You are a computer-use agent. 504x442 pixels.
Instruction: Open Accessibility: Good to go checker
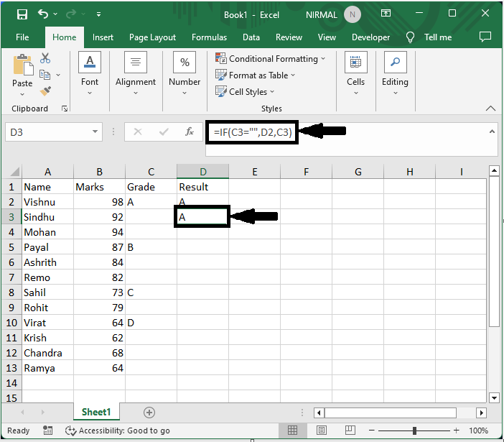point(117,431)
